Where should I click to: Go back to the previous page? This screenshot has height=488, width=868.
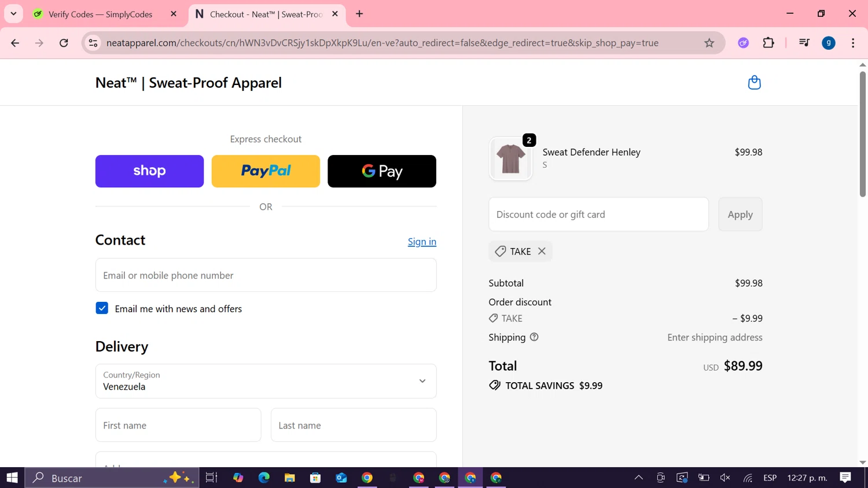(x=15, y=43)
